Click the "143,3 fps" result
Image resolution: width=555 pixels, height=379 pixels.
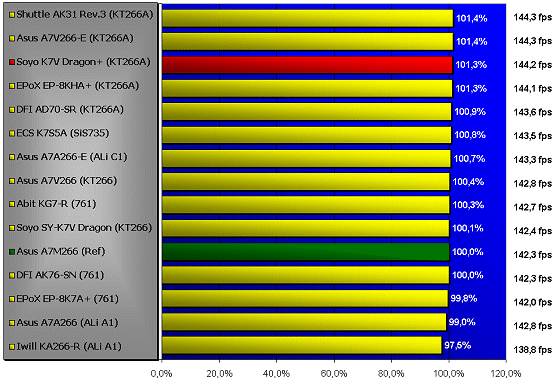pos(533,160)
